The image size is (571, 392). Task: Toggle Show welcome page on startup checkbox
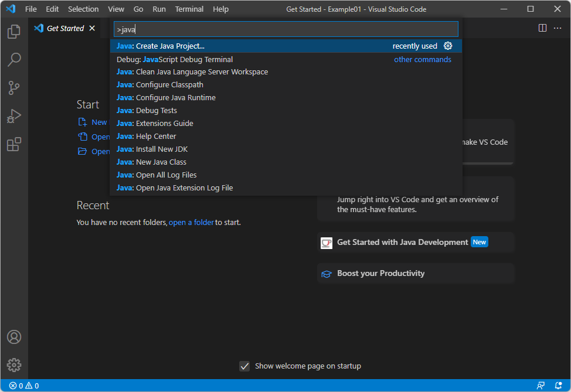click(244, 366)
